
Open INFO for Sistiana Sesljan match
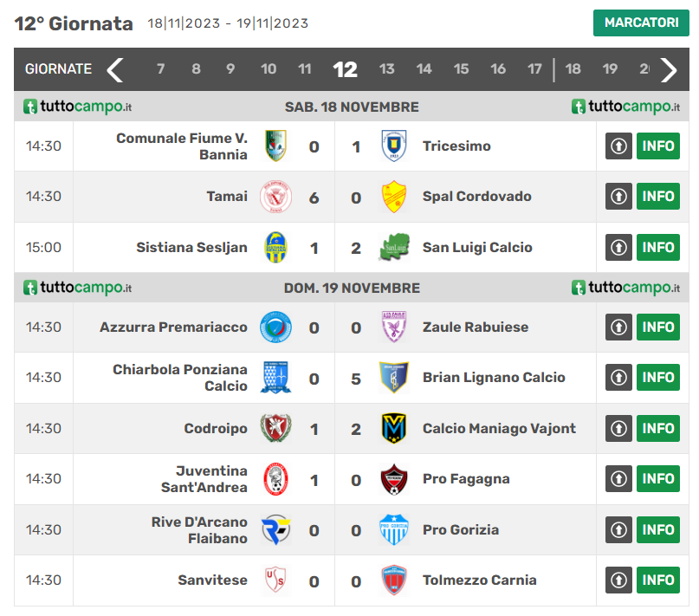[x=658, y=248]
